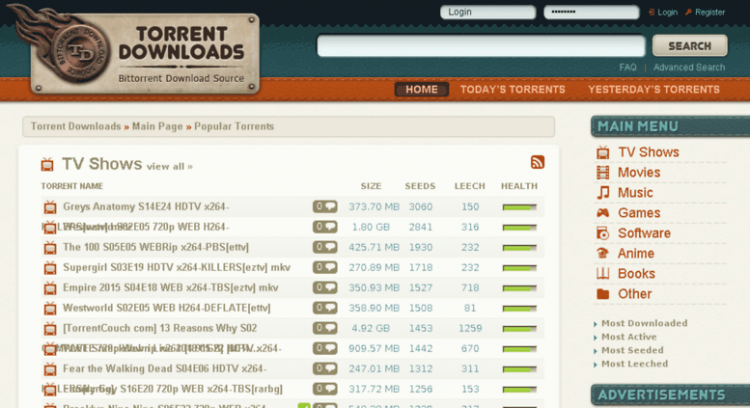Click the Login username field

tap(488, 12)
